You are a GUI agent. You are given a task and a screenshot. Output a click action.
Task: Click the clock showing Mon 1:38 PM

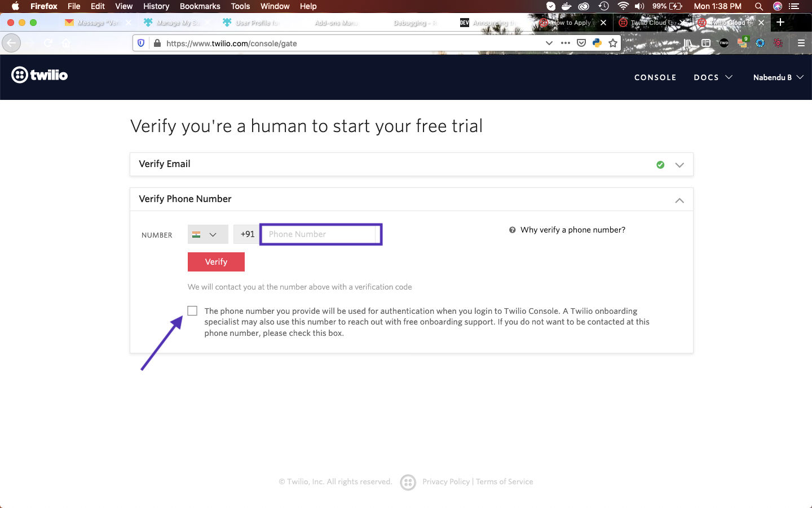[x=717, y=6]
